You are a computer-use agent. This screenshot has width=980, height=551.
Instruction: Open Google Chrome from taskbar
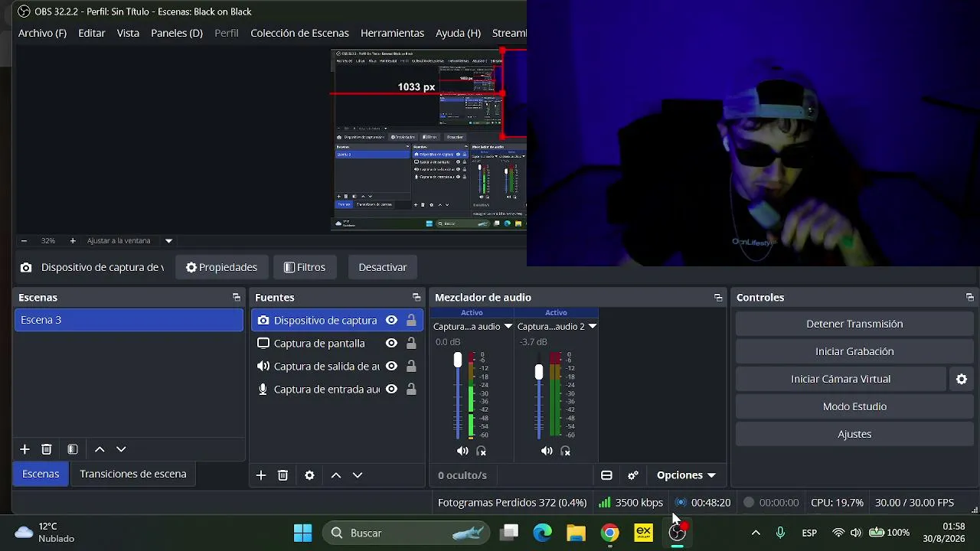click(609, 533)
